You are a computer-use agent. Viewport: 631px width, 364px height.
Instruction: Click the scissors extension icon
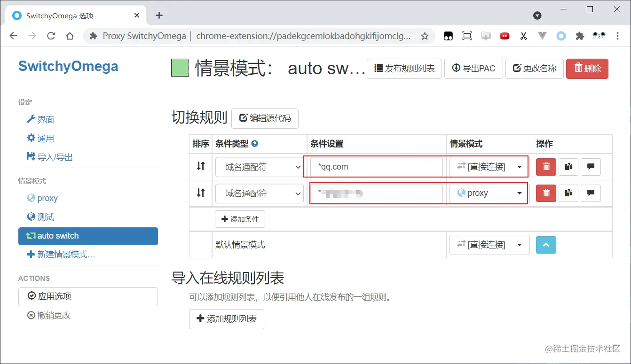click(523, 36)
